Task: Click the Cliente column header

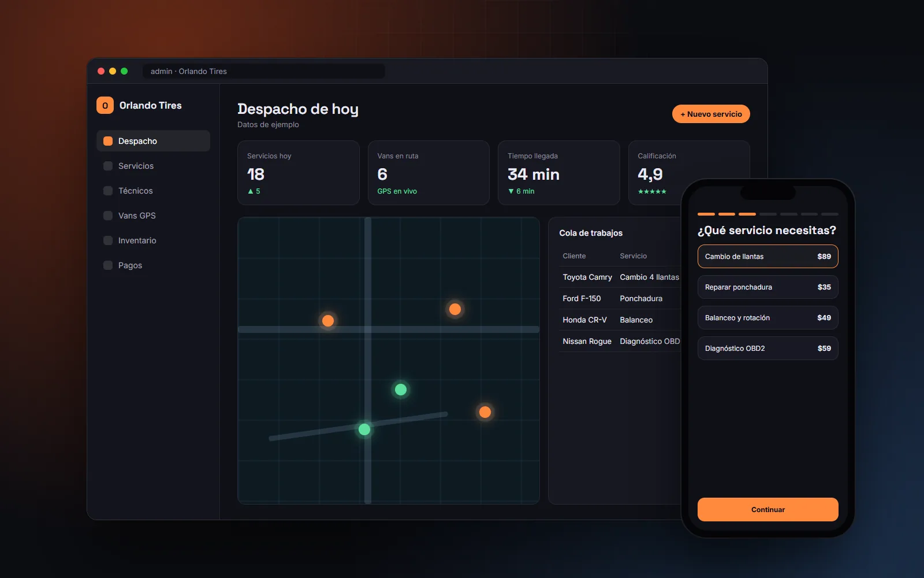Action: [x=574, y=256]
